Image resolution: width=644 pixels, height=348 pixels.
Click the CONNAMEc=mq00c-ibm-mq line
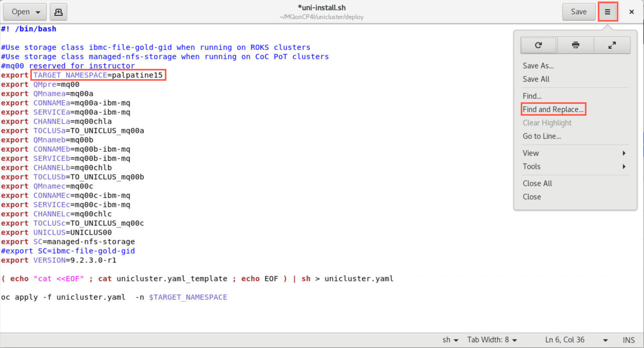66,195
